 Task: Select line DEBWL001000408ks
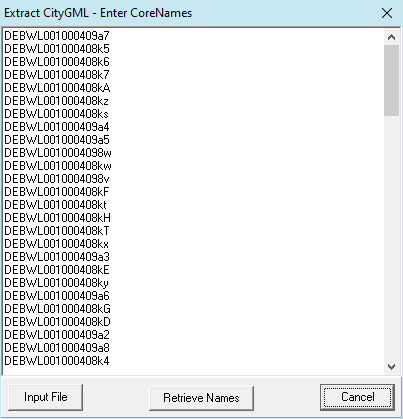(x=56, y=114)
